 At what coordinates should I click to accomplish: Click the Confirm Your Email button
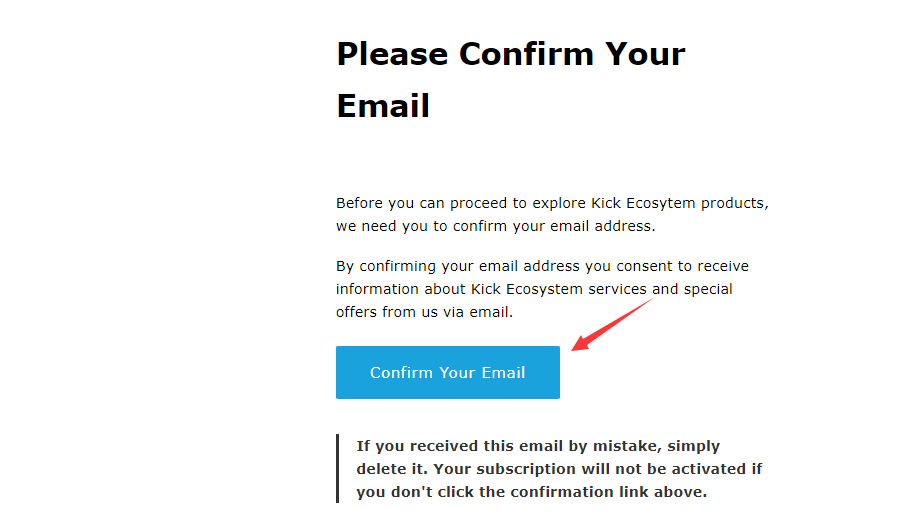[x=447, y=373]
